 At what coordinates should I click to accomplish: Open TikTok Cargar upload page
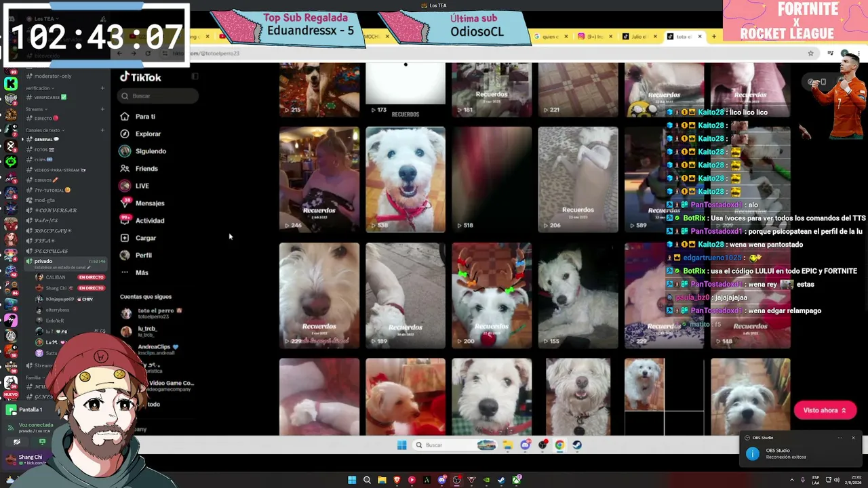(138, 238)
